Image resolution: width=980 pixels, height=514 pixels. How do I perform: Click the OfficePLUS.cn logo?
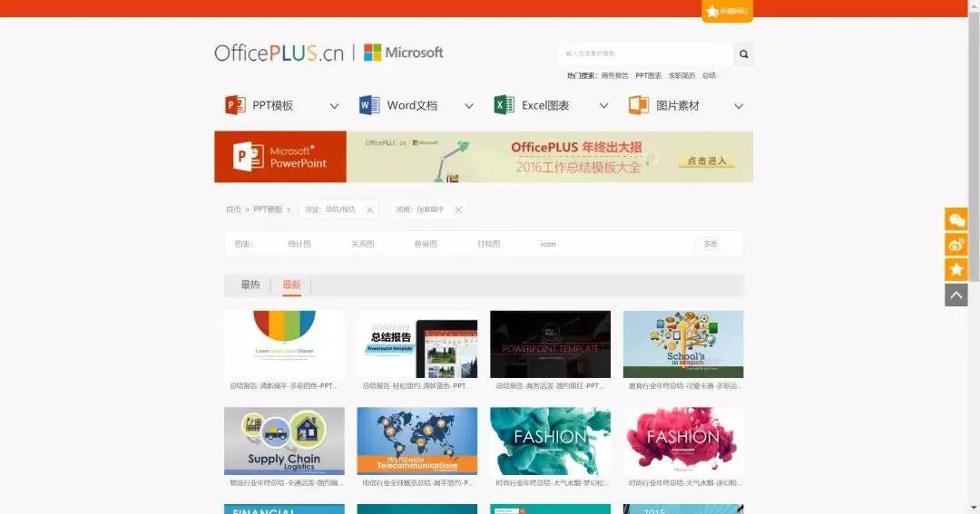[x=279, y=53]
